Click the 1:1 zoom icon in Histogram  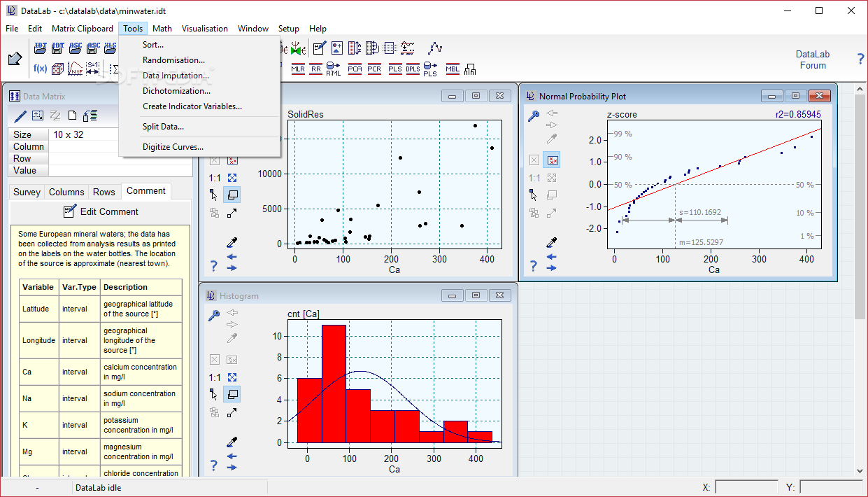tap(215, 377)
